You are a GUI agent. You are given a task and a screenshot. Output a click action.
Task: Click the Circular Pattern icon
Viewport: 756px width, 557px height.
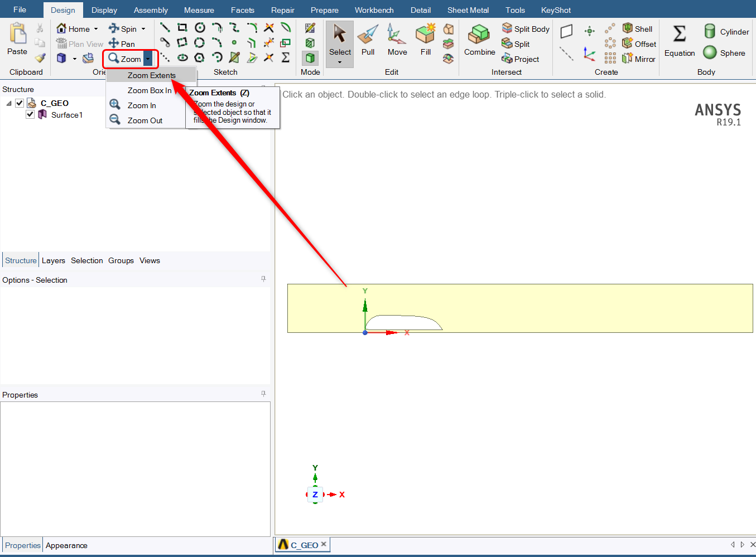point(610,43)
